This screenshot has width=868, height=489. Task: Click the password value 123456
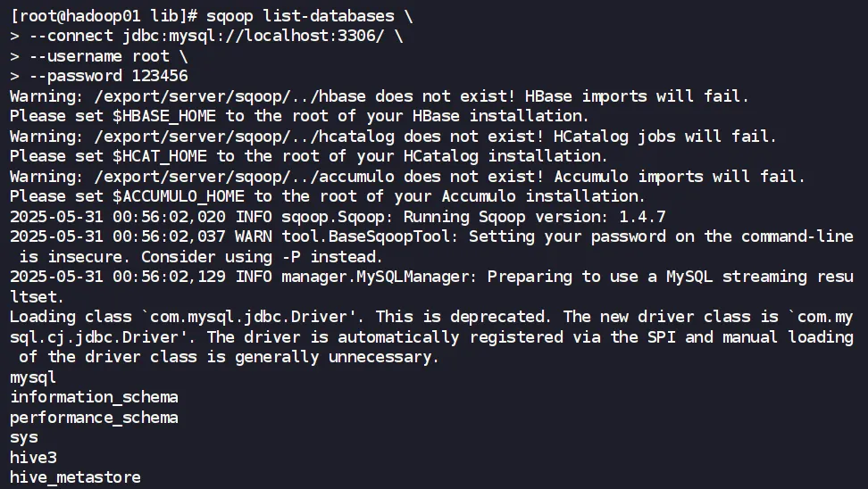tap(160, 76)
